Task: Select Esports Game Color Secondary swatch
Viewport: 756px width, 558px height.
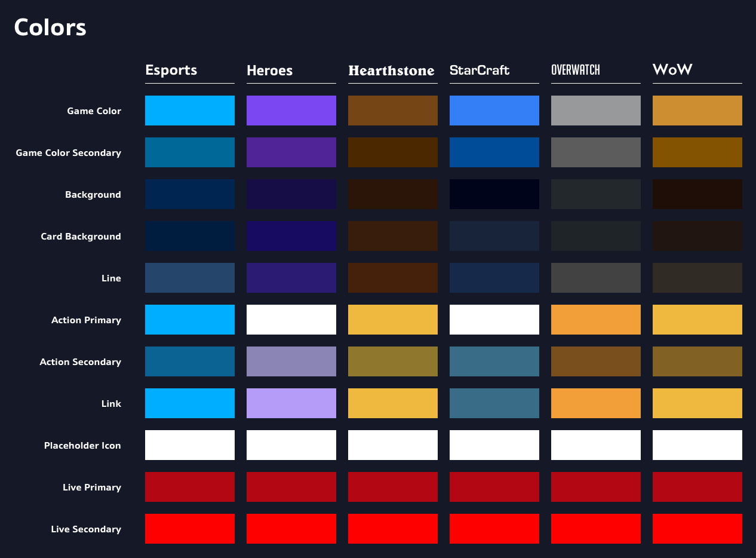Action: 190,152
